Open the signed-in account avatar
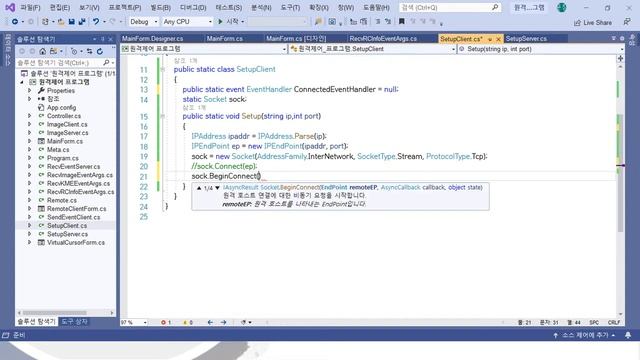640x360 pixels. (x=562, y=7)
